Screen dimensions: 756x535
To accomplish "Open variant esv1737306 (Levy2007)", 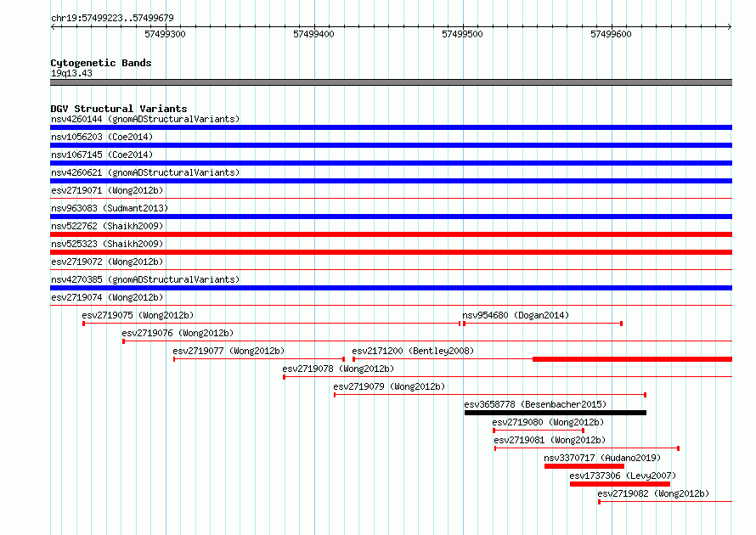I will [623, 476].
